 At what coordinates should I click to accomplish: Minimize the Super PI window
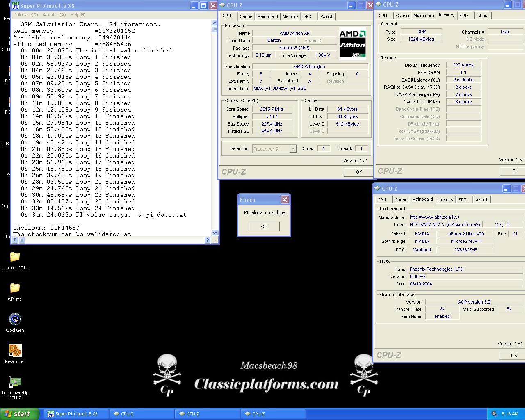tap(194, 5)
